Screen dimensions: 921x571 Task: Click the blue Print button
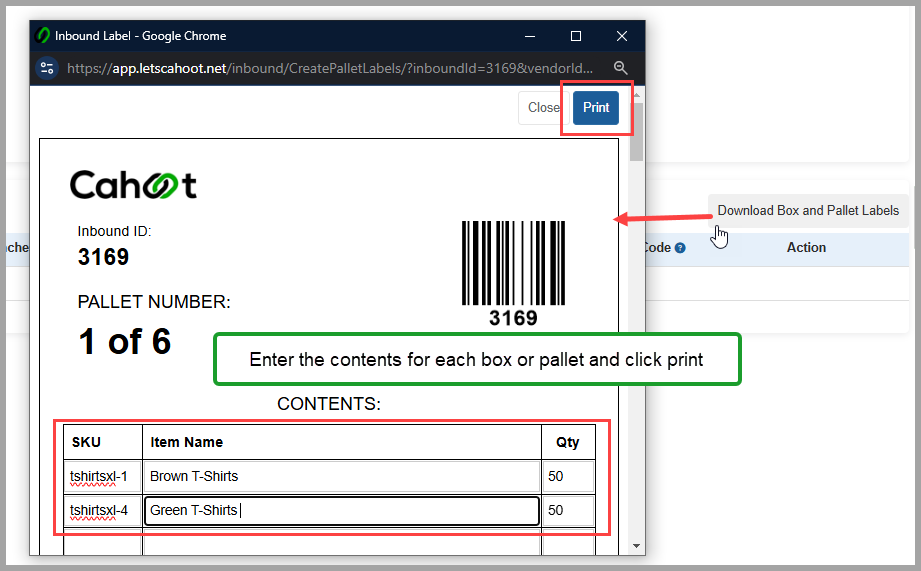(x=596, y=108)
